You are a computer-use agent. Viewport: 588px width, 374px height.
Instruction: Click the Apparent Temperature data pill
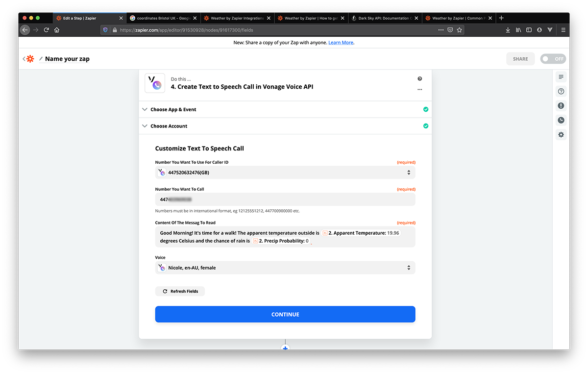[361, 233]
